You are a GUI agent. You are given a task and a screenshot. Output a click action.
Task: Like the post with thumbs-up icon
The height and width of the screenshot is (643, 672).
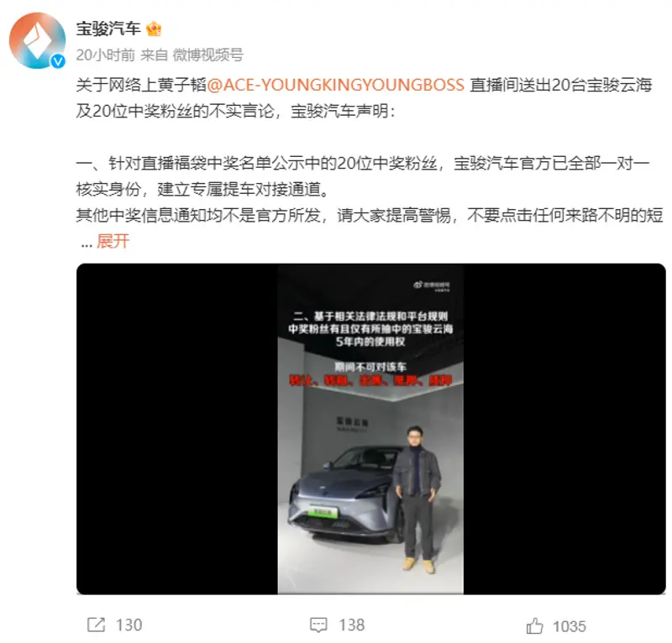point(534,626)
